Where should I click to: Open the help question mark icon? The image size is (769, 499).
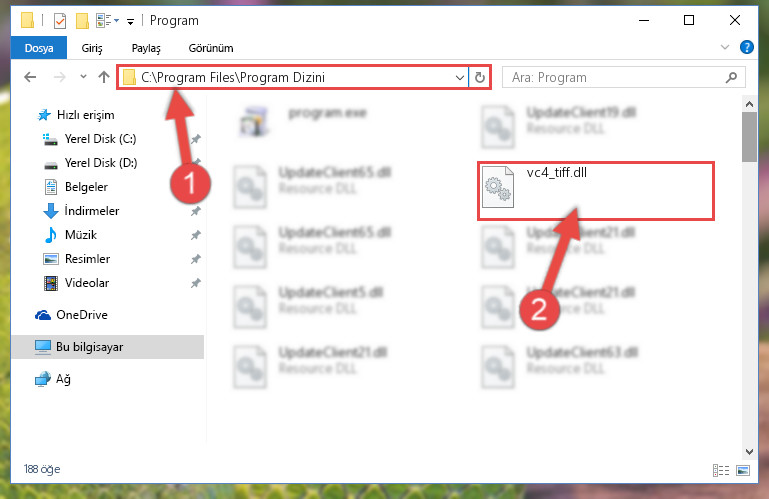(746, 48)
